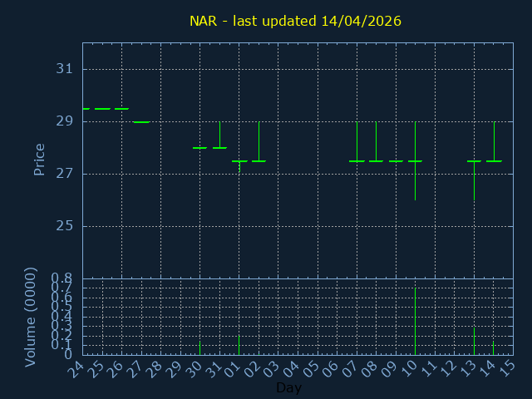Click the day 30 volume bar
Viewport: 532px width, 399px height.
click(199, 347)
